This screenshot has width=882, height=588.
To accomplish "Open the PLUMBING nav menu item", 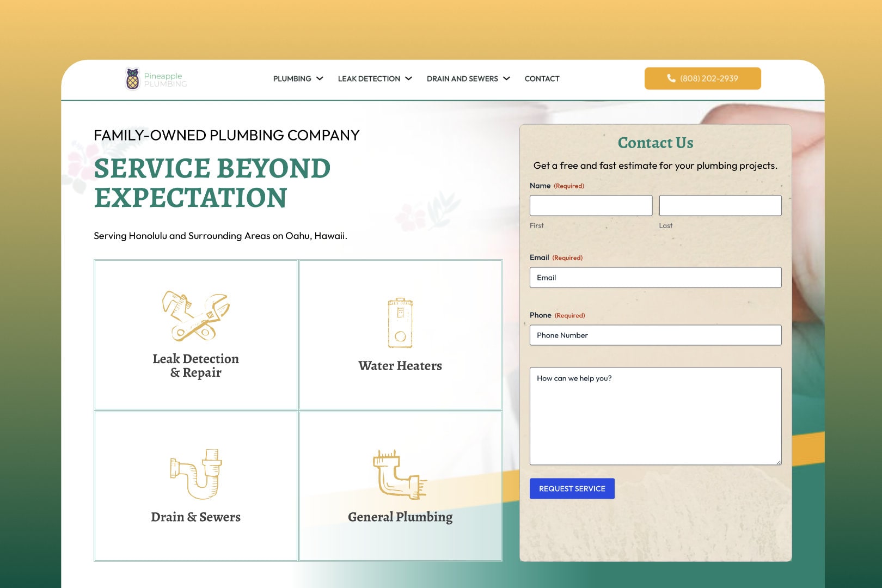I will pyautogui.click(x=292, y=79).
